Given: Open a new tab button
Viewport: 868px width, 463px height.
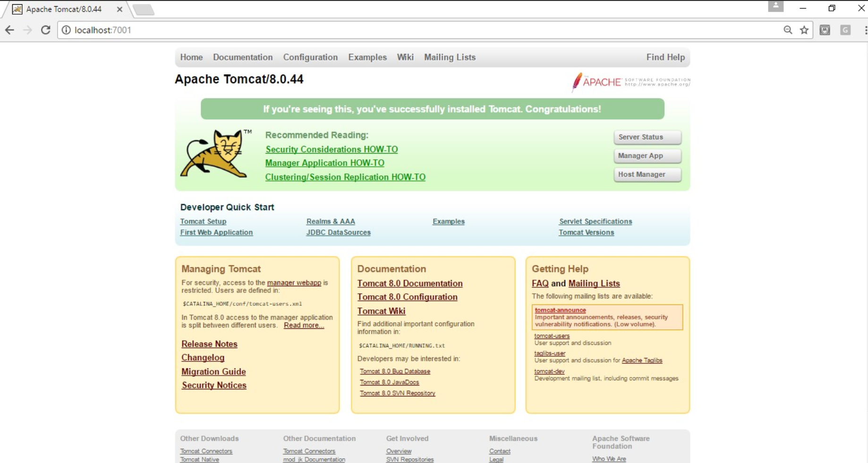Looking at the screenshot, I should click(144, 9).
